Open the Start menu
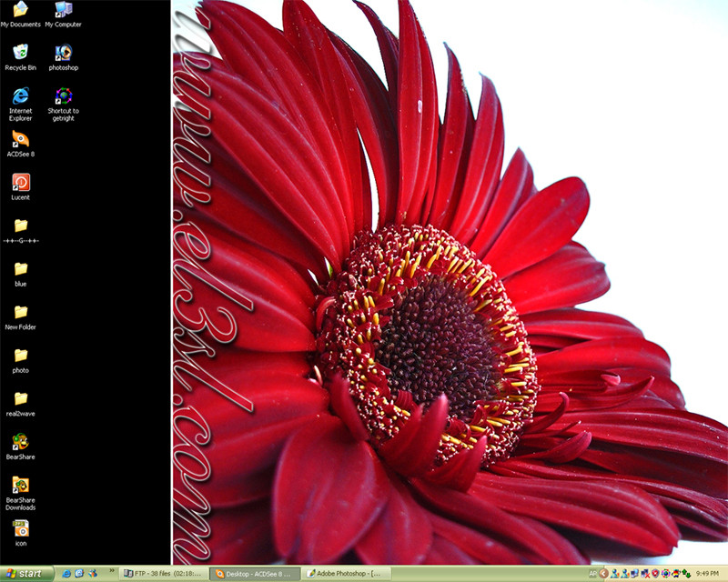This screenshot has width=728, height=582. point(27,574)
